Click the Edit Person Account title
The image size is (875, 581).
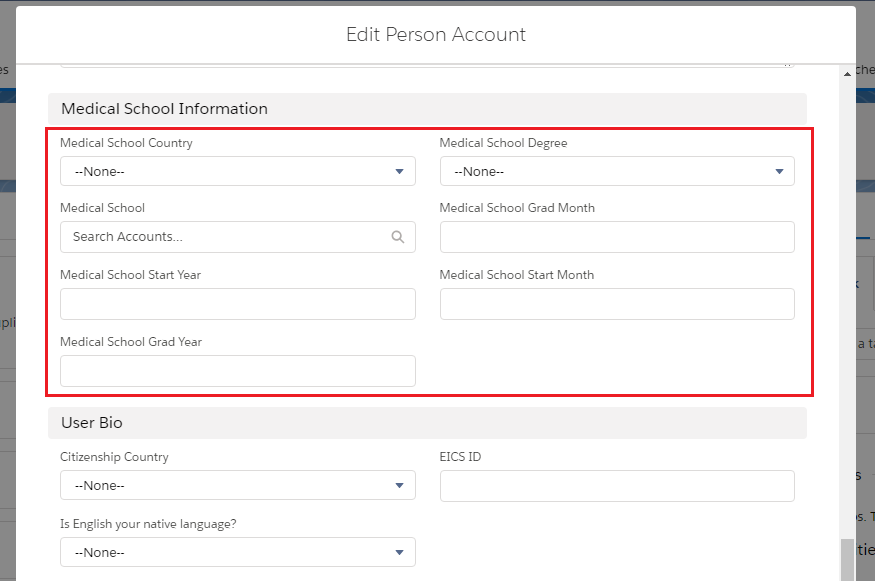[x=436, y=35]
